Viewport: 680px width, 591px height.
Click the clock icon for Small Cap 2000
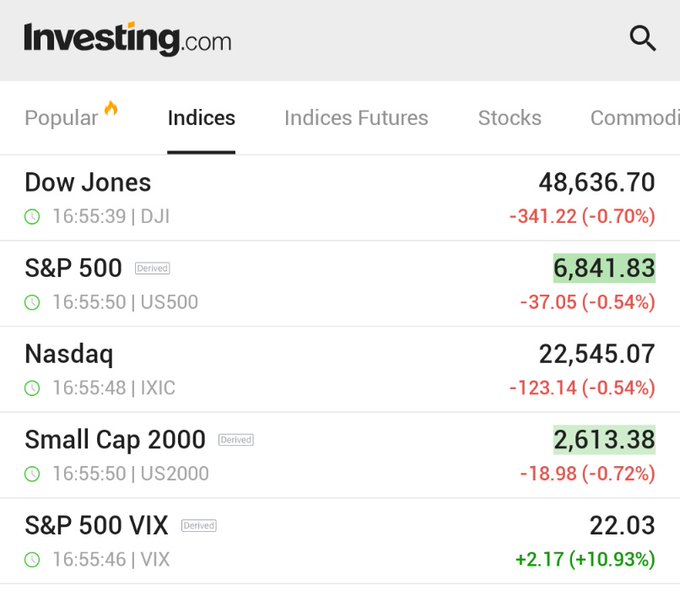[32, 474]
